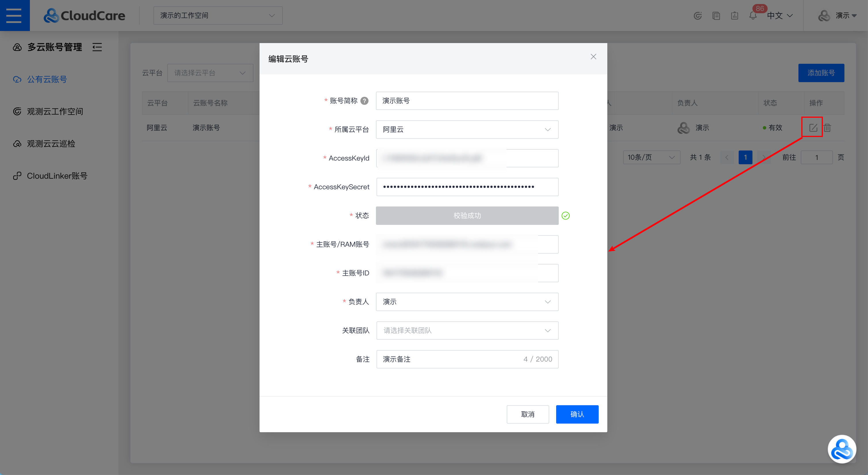This screenshot has height=475, width=868.
Task: Click the notification bell icon
Action: point(753,16)
